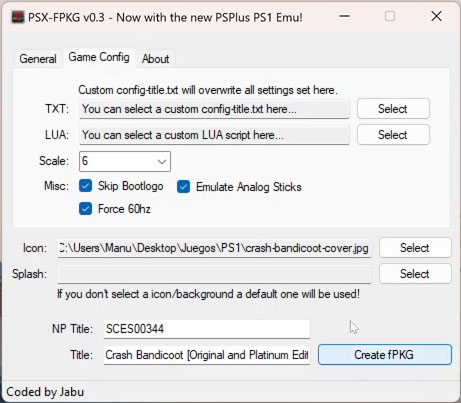Image resolution: width=461 pixels, height=403 pixels.
Task: Disable Emulate Analog Sticks option
Action: (x=184, y=187)
